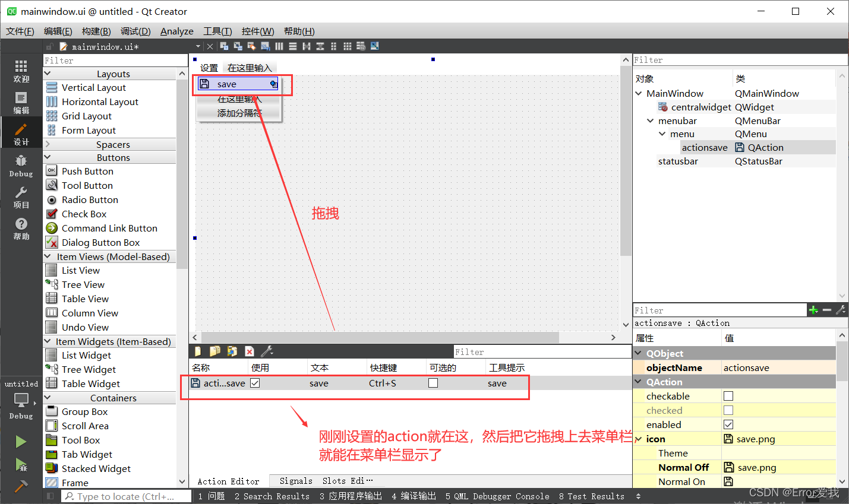Open the Analyze menu
The image size is (849, 504).
tap(177, 31)
